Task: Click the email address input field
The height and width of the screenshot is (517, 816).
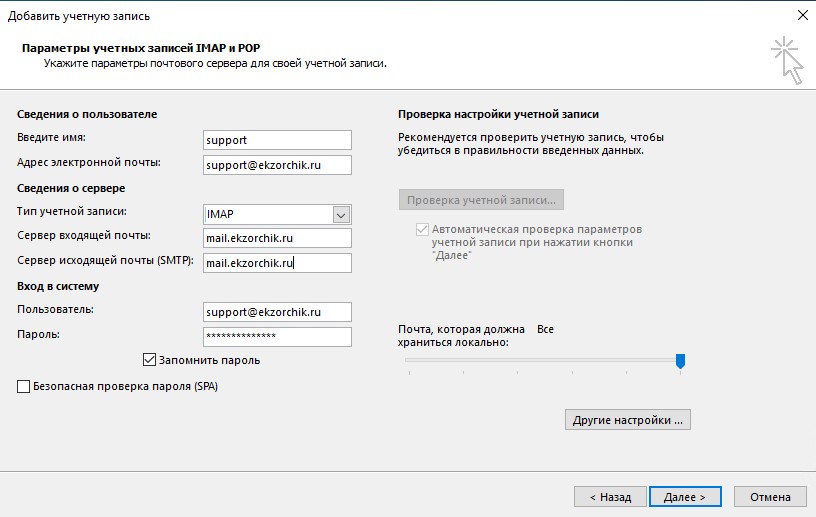Action: [x=277, y=164]
